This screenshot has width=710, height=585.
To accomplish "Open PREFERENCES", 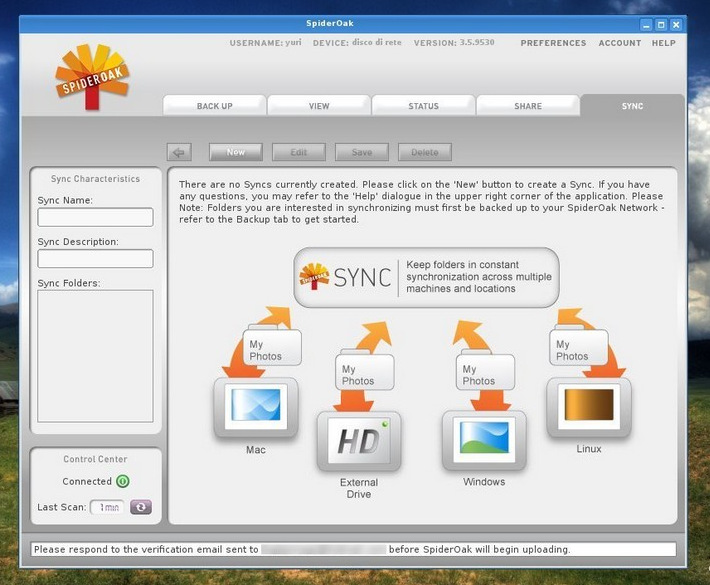I will (x=553, y=43).
